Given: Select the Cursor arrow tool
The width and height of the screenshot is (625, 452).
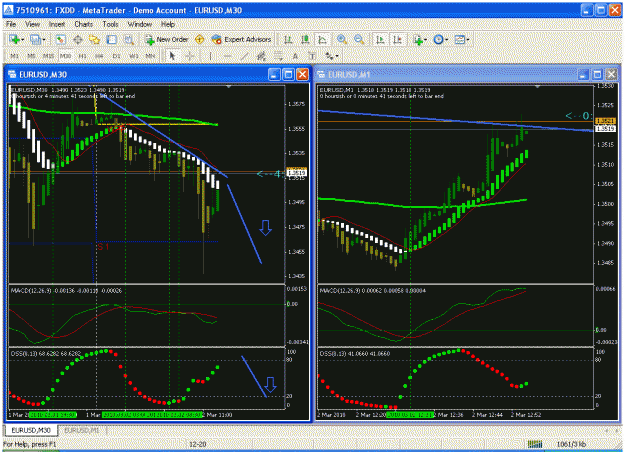Looking at the screenshot, I should (x=172, y=56).
